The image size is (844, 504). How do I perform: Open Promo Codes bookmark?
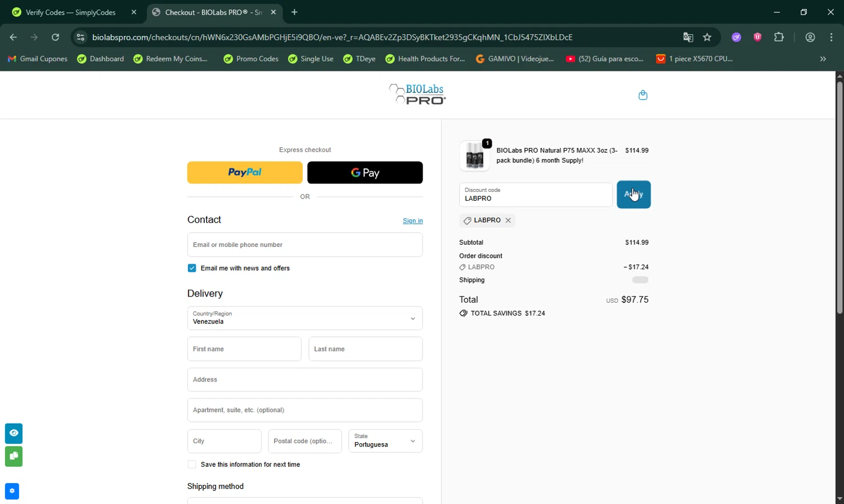[251, 58]
